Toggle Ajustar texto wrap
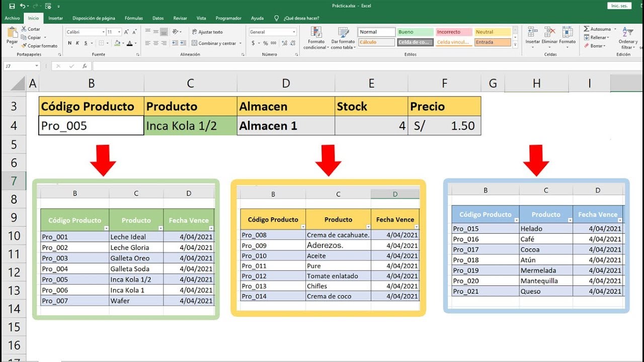644x362 pixels. click(x=207, y=32)
